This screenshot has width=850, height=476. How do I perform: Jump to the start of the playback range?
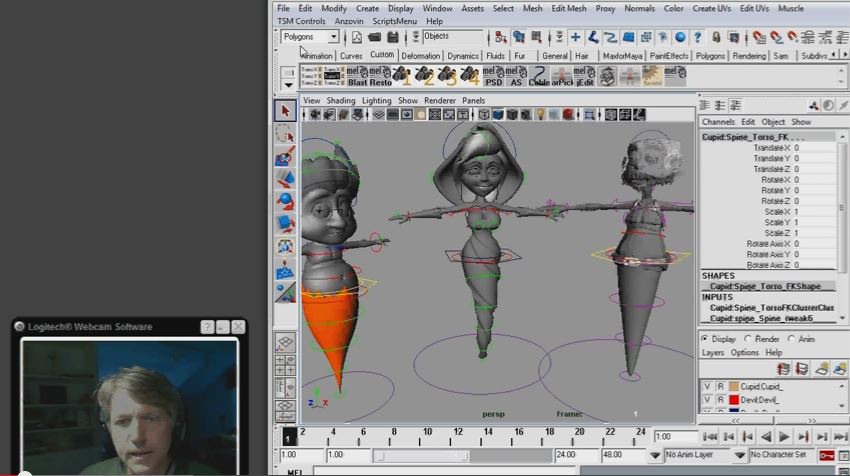click(712, 437)
